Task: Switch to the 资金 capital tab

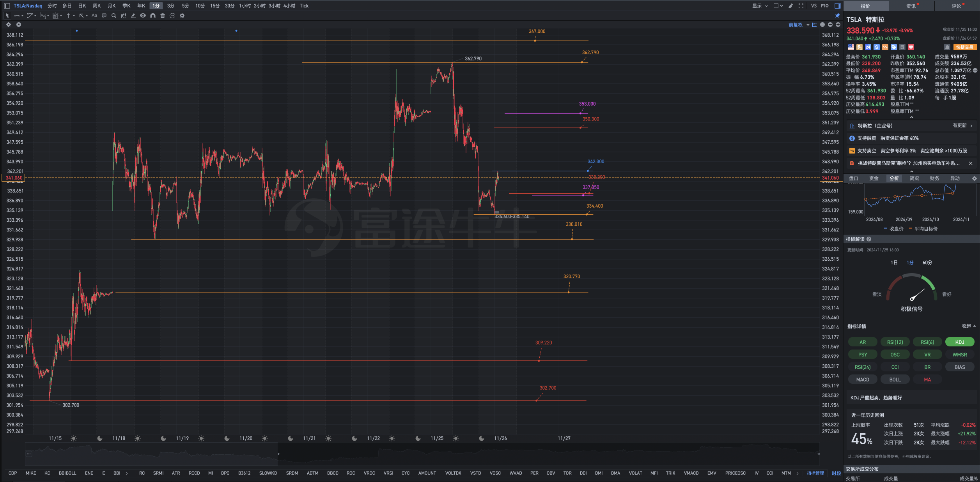Action: (x=874, y=178)
